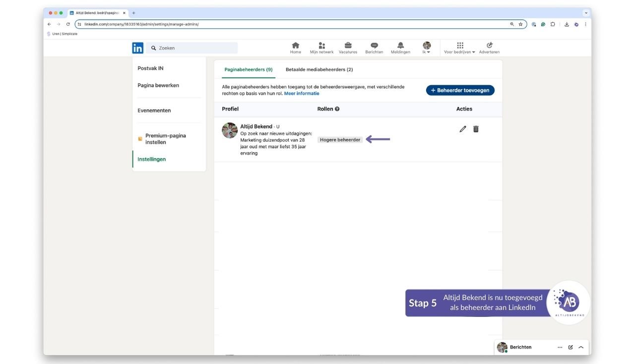Click Rollen help question mark icon
Screen dimensions: 635x364
(x=337, y=109)
